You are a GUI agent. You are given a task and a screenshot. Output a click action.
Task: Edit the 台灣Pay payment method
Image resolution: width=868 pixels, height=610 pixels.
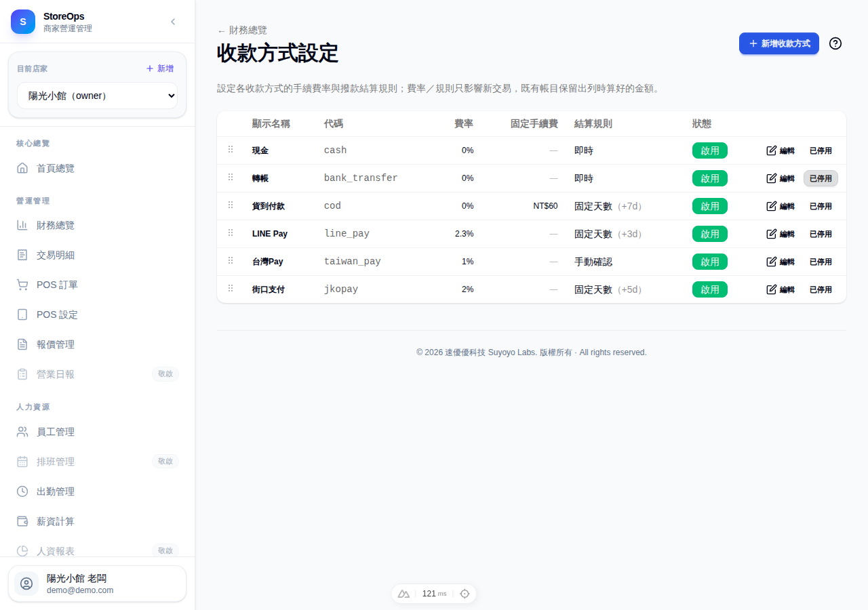pos(780,262)
